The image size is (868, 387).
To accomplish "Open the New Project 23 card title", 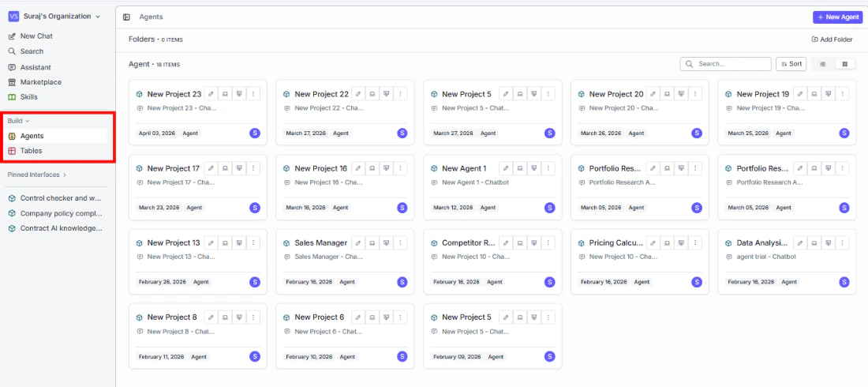I will 174,94.
